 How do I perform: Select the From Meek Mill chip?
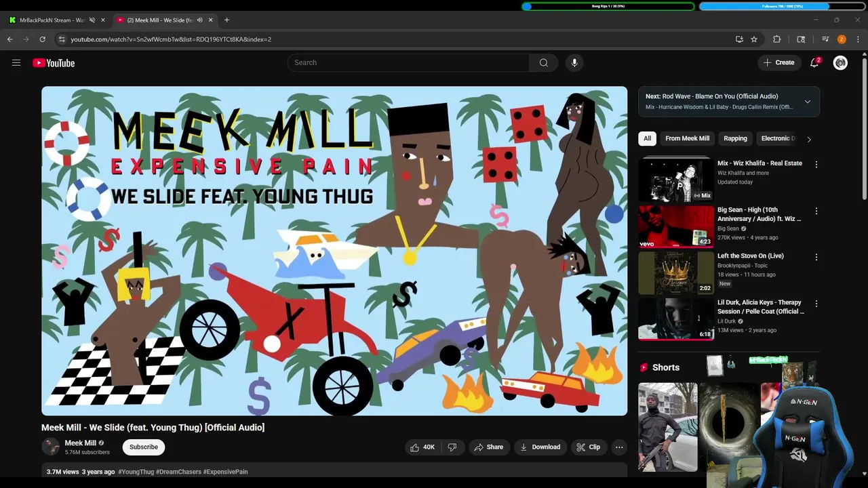click(687, 138)
